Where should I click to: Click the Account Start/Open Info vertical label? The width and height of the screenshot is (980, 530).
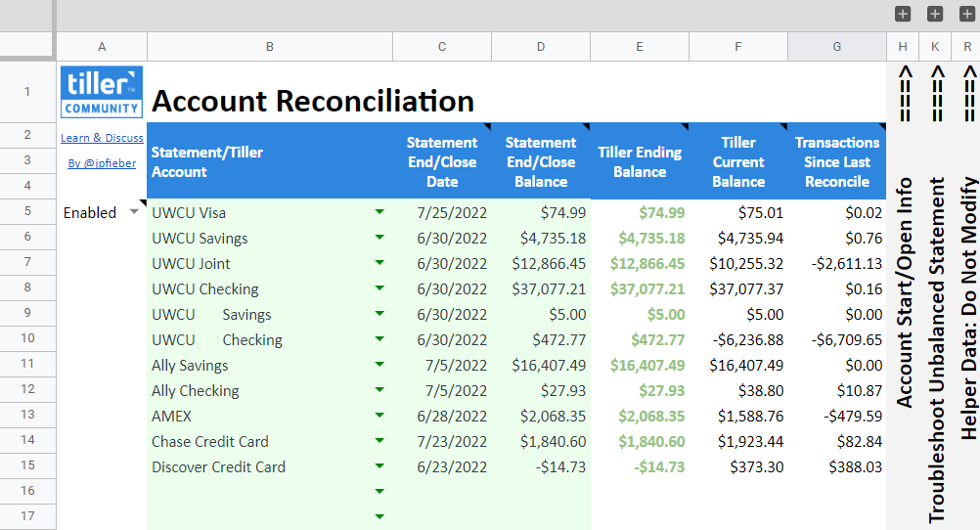pyautogui.click(x=904, y=292)
